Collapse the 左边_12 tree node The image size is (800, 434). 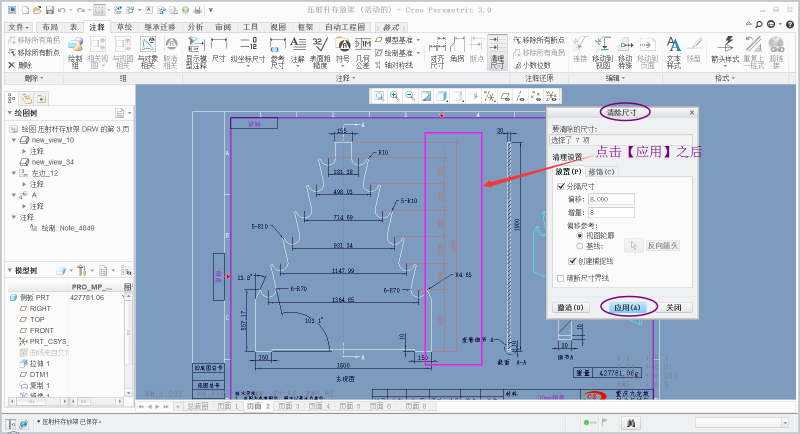click(x=14, y=173)
